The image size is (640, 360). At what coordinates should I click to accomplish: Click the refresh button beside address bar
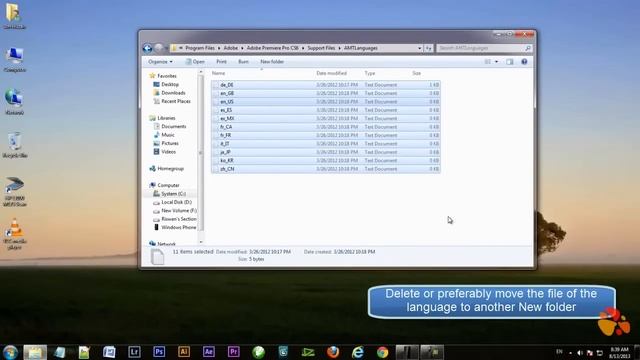coord(428,48)
